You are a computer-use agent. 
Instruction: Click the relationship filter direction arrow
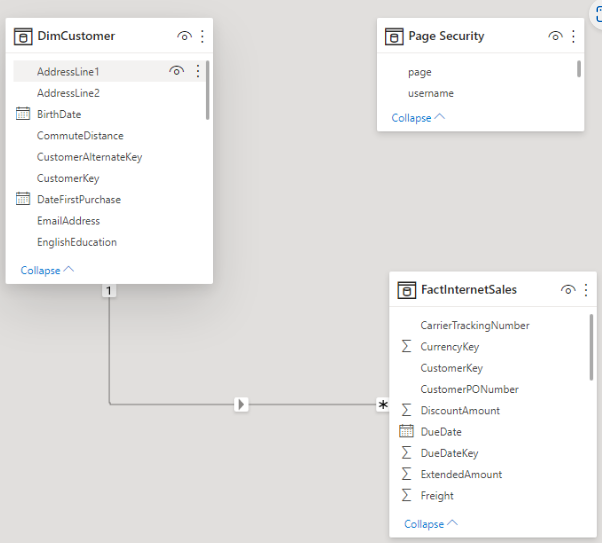241,404
